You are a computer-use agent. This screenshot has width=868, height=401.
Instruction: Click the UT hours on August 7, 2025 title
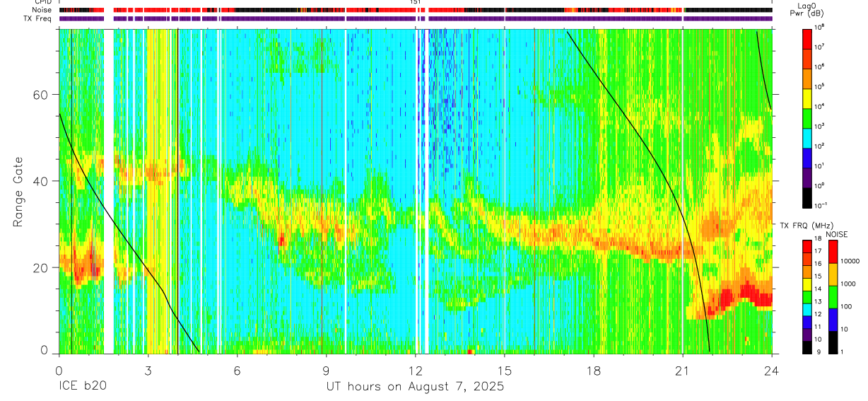tap(415, 386)
